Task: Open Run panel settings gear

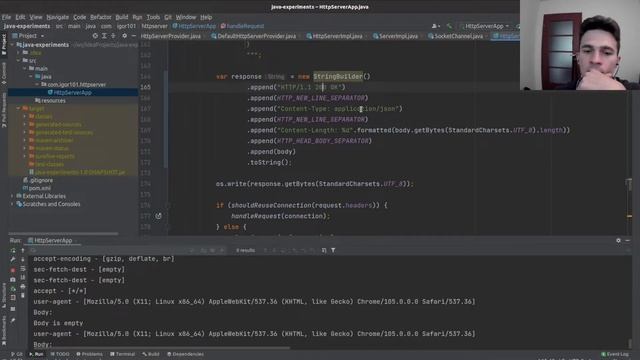Action: click(x=618, y=241)
